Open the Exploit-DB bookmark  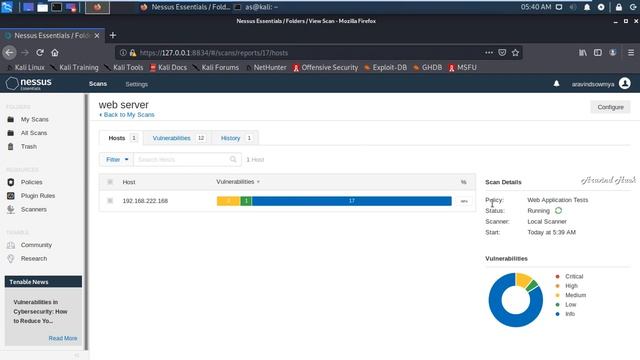tap(385, 67)
